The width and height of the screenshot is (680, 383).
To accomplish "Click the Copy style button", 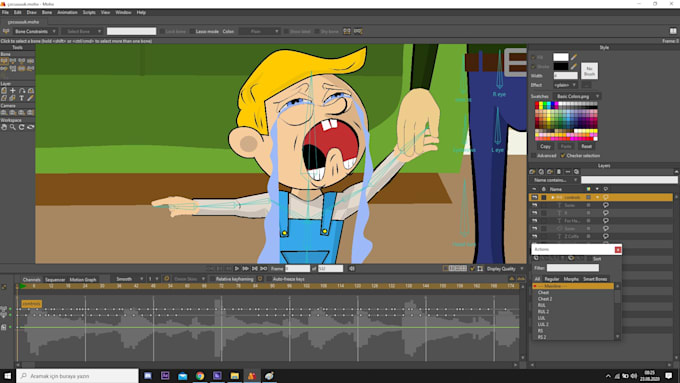I will (545, 147).
